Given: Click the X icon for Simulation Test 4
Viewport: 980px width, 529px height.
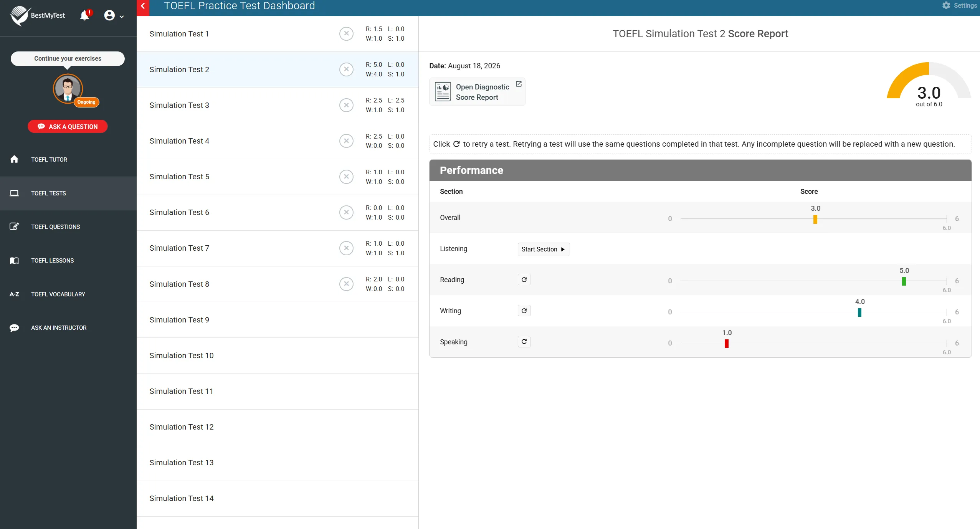Looking at the screenshot, I should coord(346,141).
